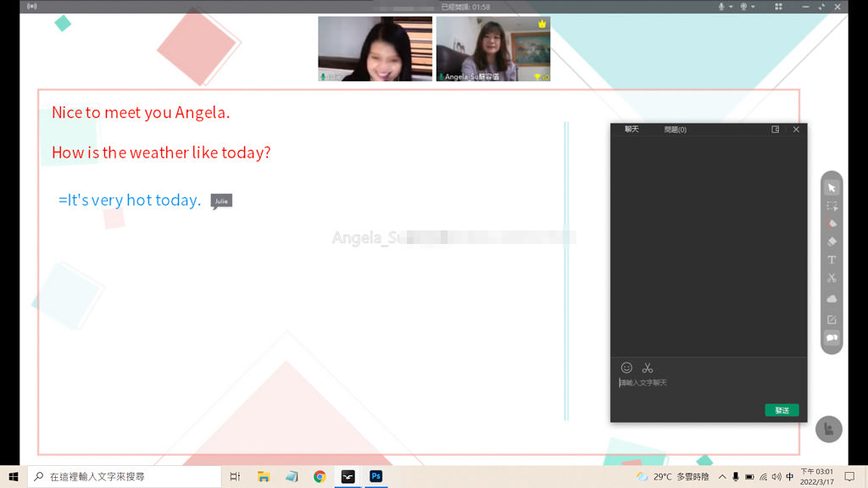The width and height of the screenshot is (868, 488).
Task: Click the tray microphone icon
Action: click(735, 476)
